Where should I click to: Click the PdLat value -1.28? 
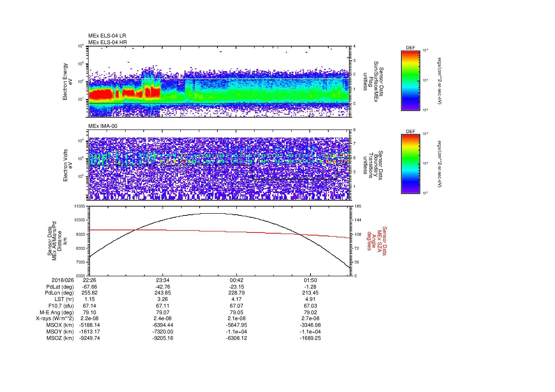point(310,287)
